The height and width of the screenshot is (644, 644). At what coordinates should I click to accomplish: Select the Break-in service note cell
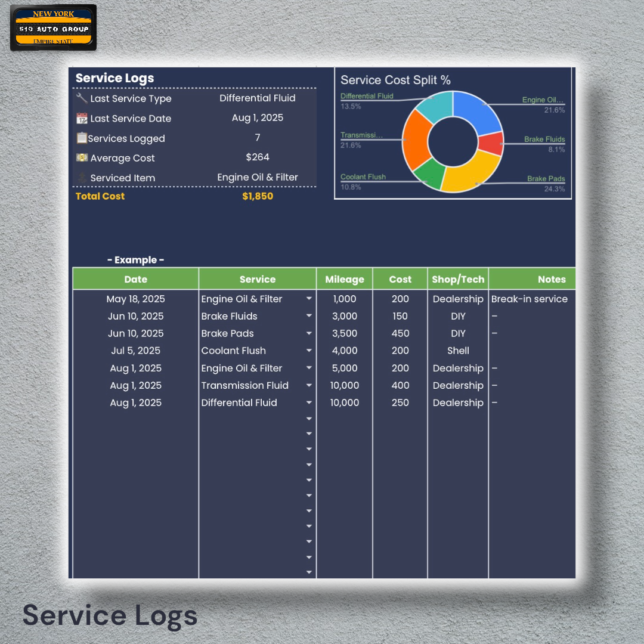(x=530, y=299)
